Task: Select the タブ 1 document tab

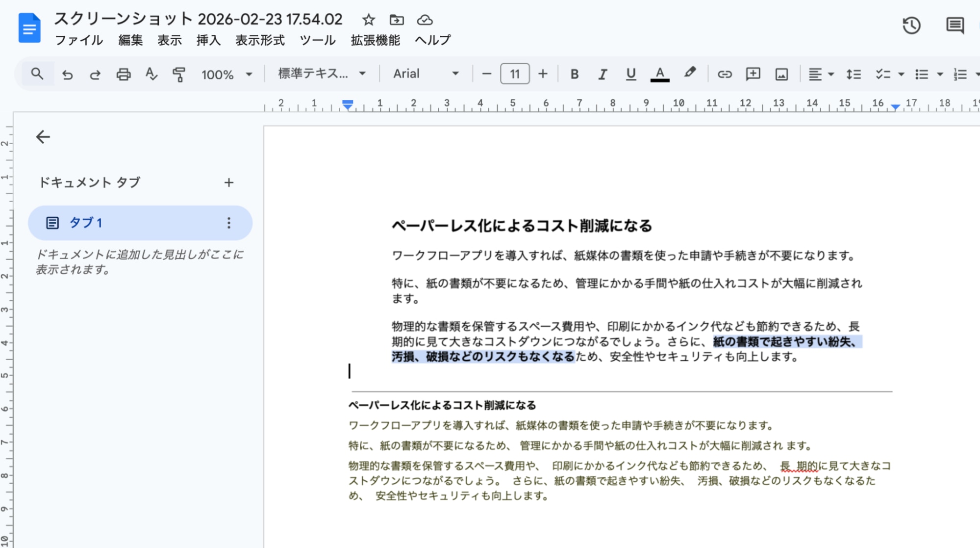Action: pos(87,223)
